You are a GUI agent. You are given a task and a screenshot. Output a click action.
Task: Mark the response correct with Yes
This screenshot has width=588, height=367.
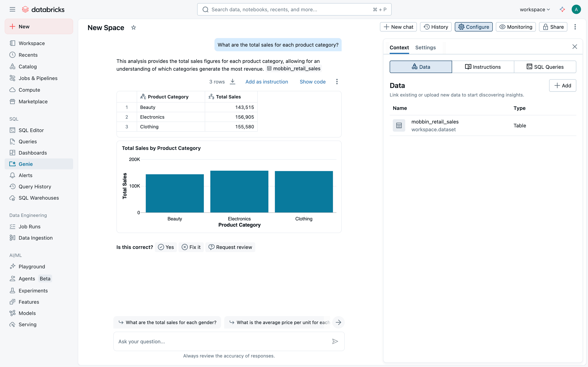pyautogui.click(x=166, y=247)
